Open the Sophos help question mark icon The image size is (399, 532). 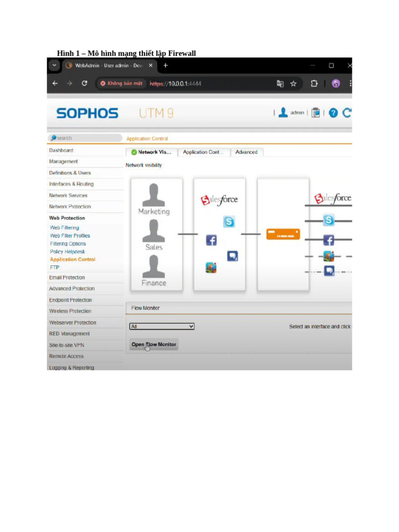333,113
